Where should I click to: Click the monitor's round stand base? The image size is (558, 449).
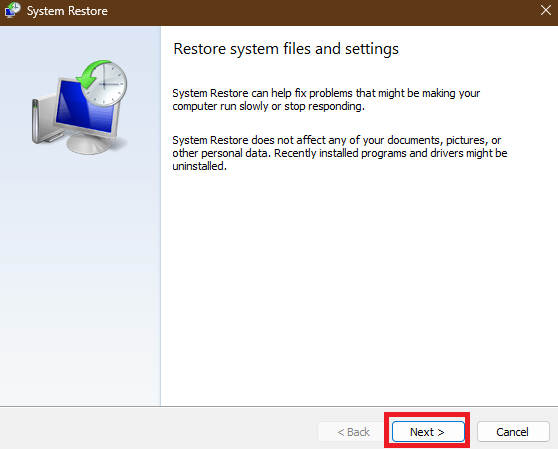(90, 144)
